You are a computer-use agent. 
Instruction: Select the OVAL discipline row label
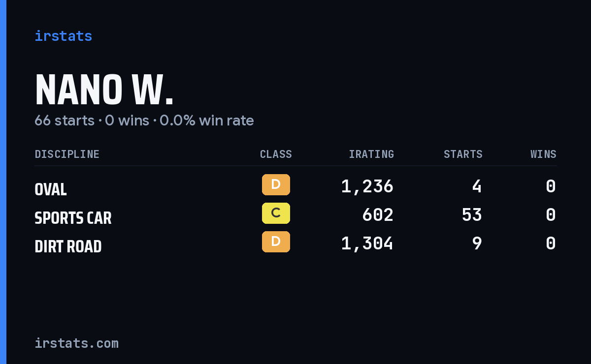[x=51, y=189]
